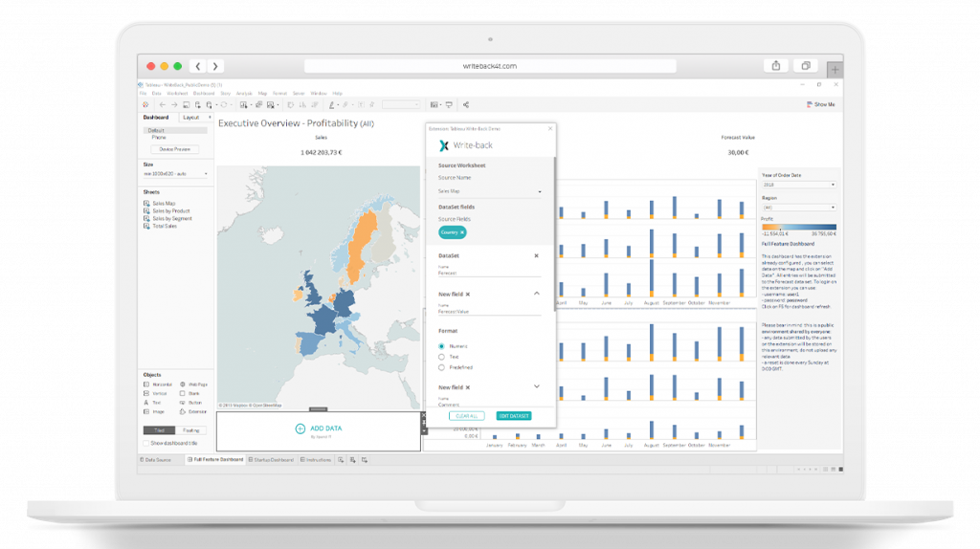Collapse the ForecastValue new field section
This screenshot has width=980, height=549.
tap(536, 294)
